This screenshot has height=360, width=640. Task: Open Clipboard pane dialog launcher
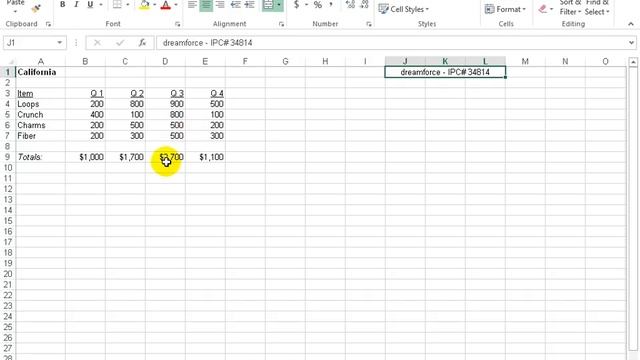coord(48,24)
